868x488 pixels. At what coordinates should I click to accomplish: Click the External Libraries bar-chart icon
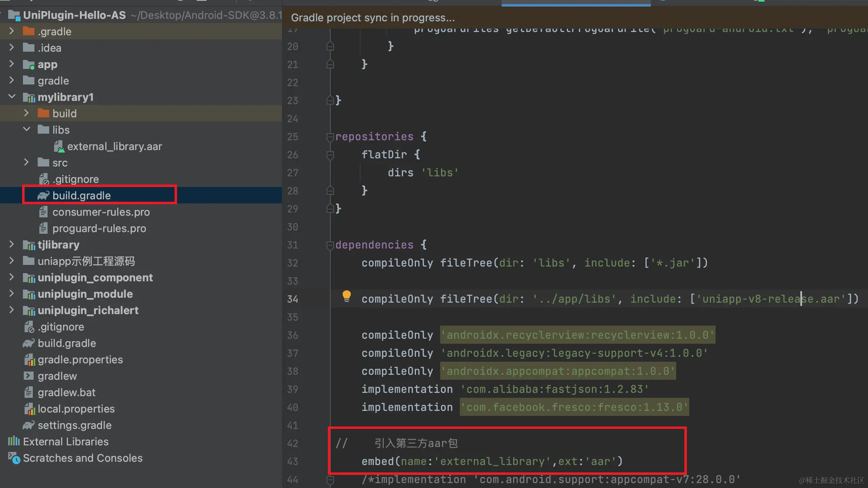coord(14,441)
